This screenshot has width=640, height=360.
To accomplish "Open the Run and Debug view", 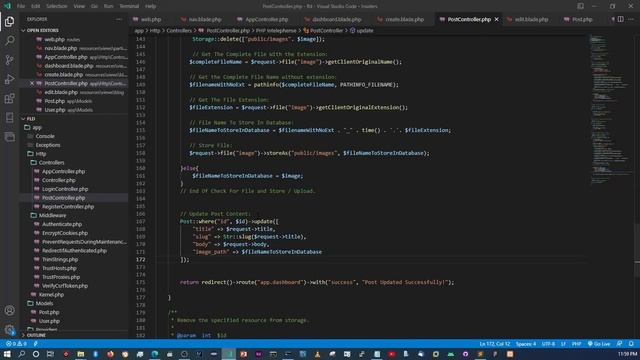I will point(9,79).
